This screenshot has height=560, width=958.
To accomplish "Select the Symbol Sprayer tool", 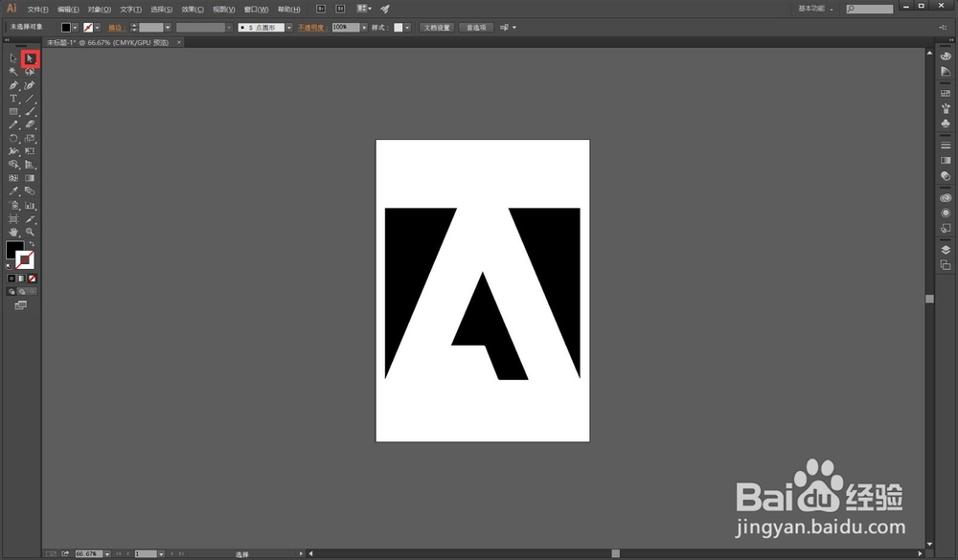I will tap(12, 205).
